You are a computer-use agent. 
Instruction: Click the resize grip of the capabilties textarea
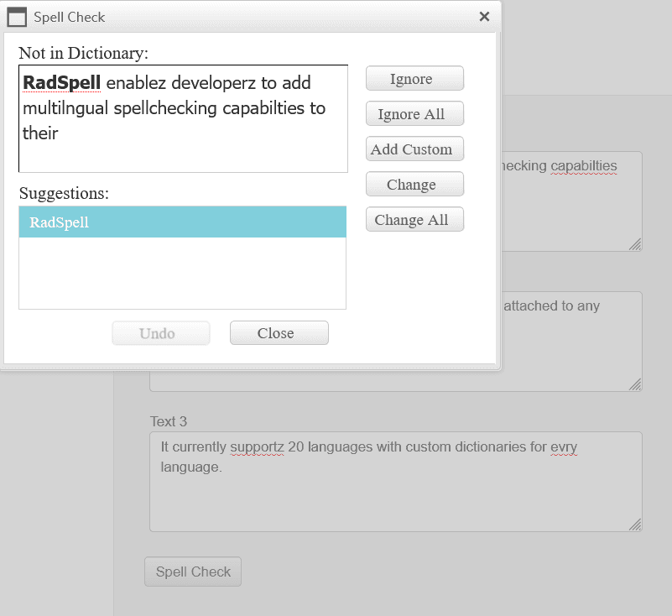[635, 244]
